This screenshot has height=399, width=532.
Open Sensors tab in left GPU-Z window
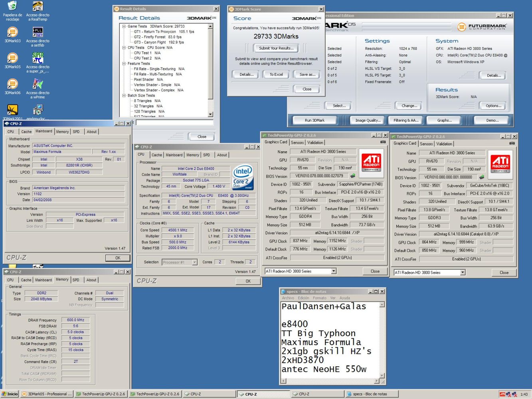pos(297,142)
